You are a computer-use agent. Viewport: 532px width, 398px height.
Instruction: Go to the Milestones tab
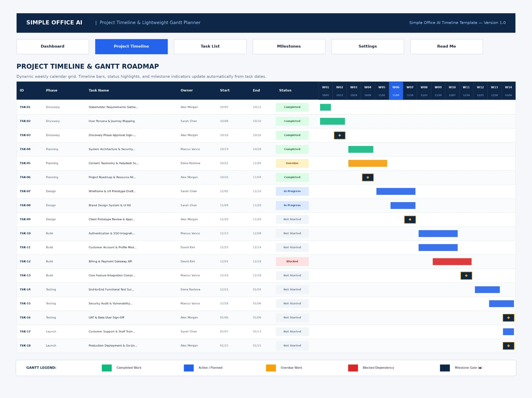point(289,47)
